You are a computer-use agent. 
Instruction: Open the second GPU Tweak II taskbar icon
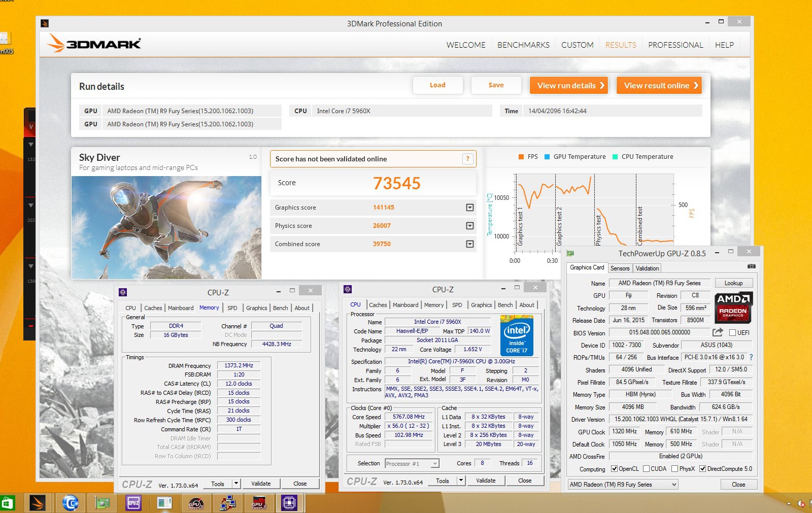tap(259, 503)
